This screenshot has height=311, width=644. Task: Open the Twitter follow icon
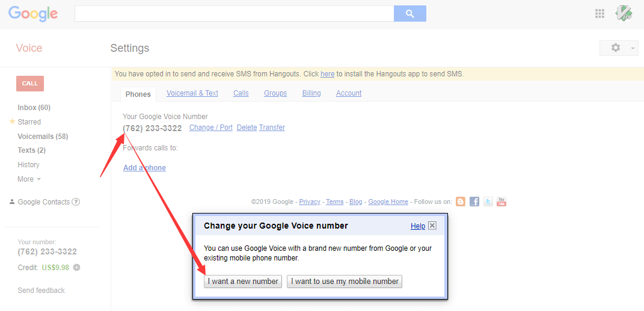coord(488,202)
